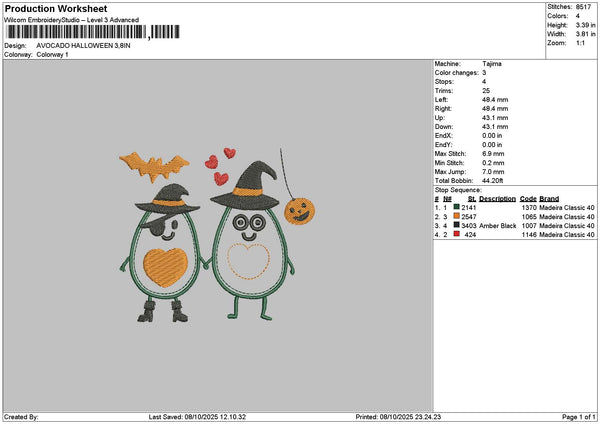This screenshot has width=600, height=424.
Task: Click the 'Stop Sequence:' heading
Action: click(x=458, y=190)
